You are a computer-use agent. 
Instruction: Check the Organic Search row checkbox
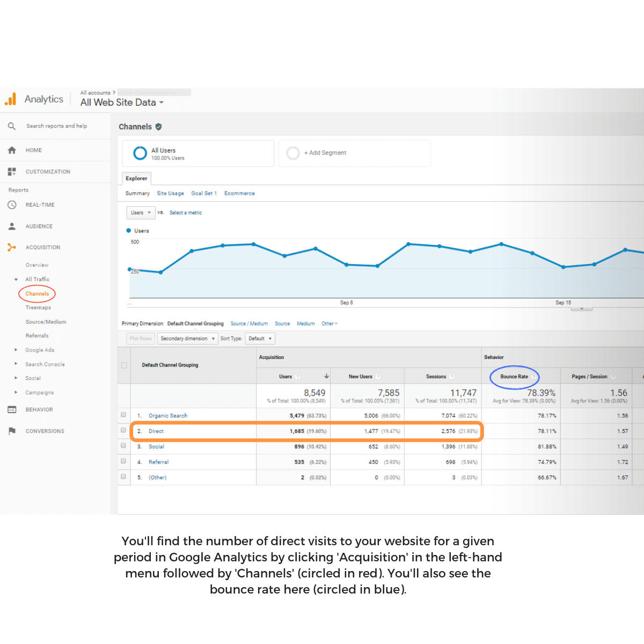[123, 415]
